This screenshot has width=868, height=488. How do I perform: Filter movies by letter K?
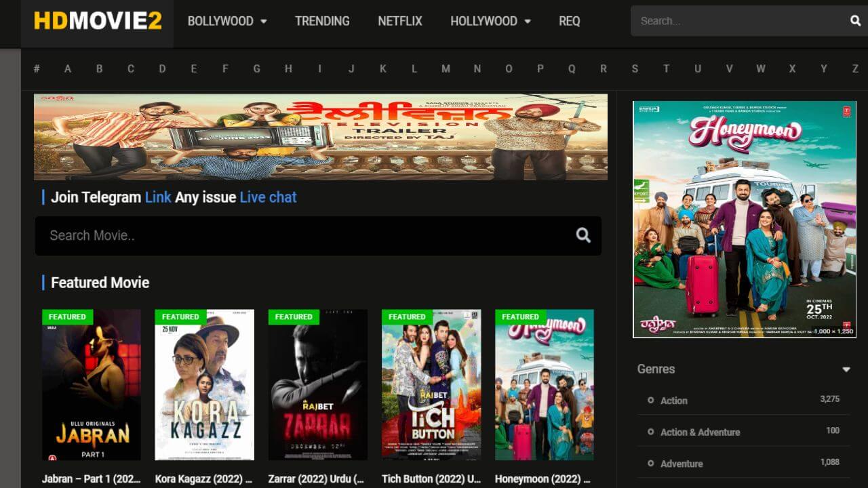tap(382, 68)
